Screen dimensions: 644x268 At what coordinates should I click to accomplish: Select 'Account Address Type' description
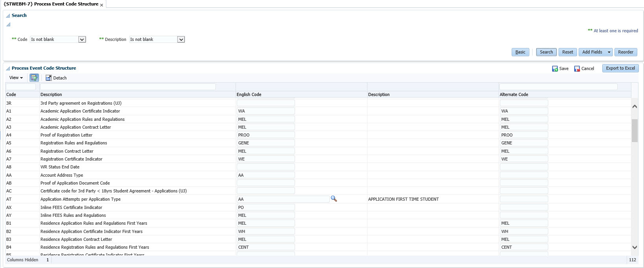tap(62, 175)
